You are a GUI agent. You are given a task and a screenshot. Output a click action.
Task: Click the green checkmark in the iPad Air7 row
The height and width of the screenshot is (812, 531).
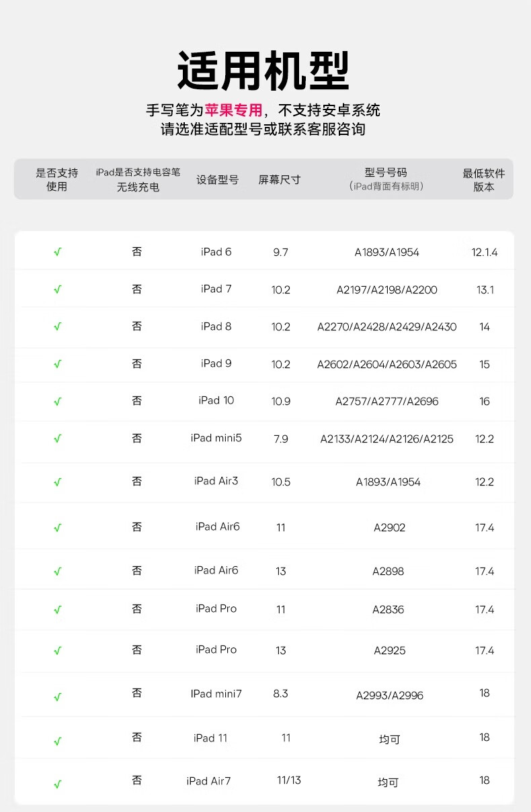click(x=57, y=784)
